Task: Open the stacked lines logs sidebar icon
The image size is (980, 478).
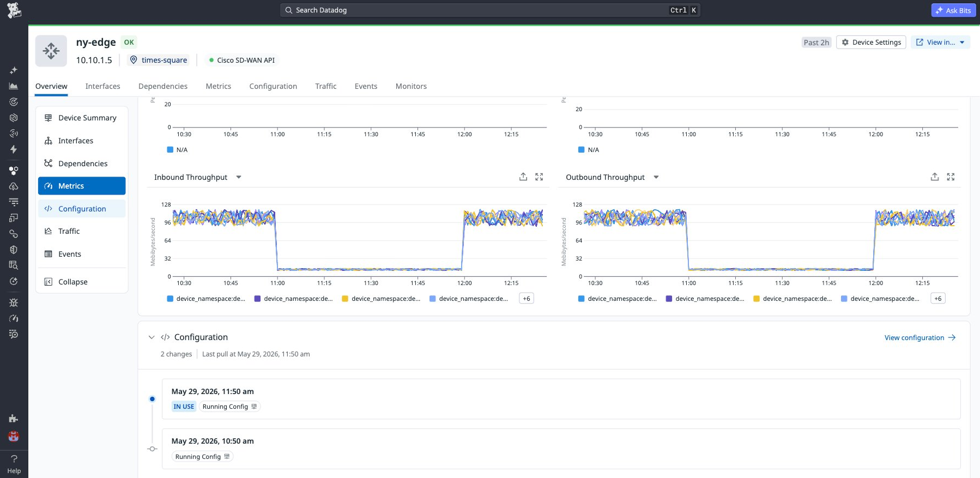Action: (14, 202)
